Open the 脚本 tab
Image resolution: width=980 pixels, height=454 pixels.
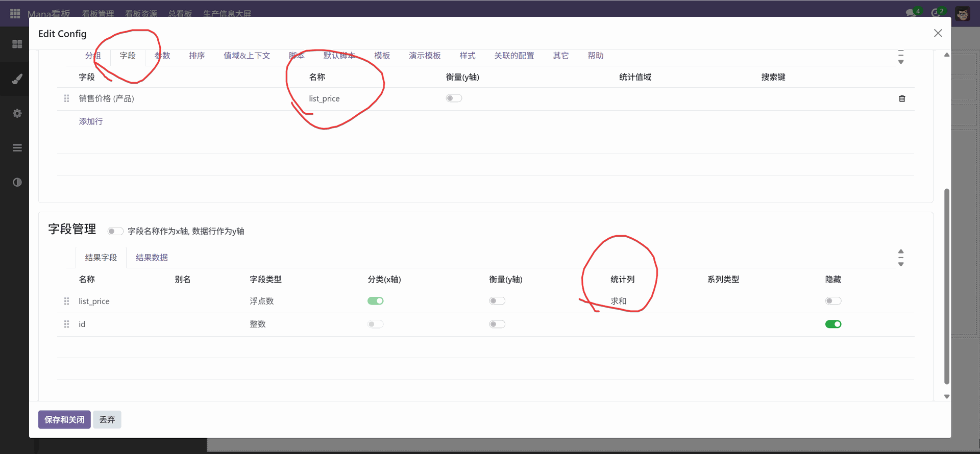[x=297, y=56]
